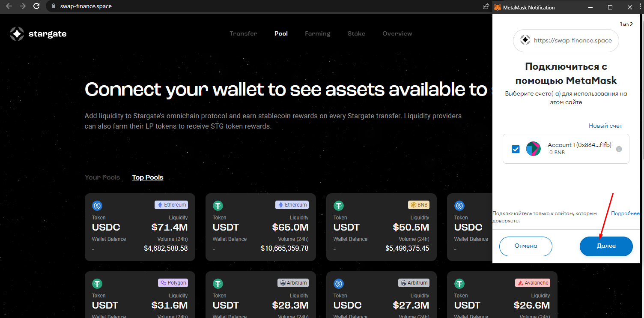Click the $26.6M liquidity value

(532, 306)
